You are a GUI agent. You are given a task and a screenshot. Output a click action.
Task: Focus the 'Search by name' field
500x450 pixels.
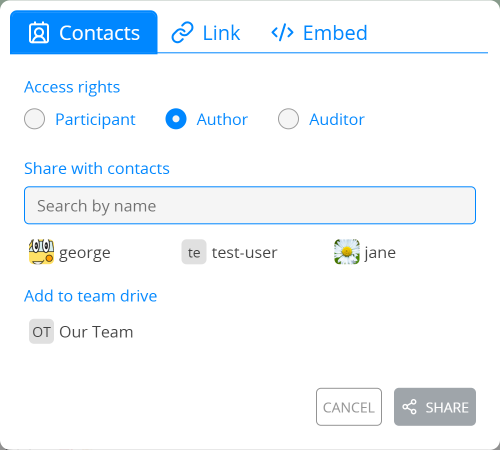(250, 205)
